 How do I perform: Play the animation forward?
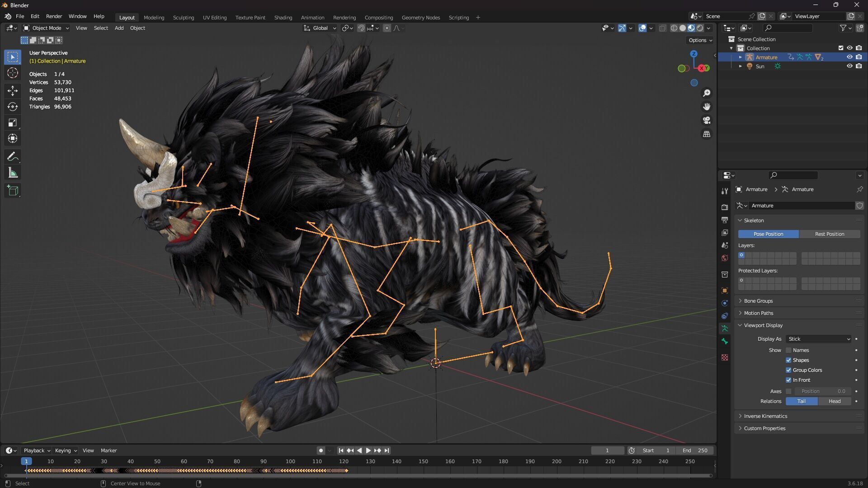[x=368, y=450]
